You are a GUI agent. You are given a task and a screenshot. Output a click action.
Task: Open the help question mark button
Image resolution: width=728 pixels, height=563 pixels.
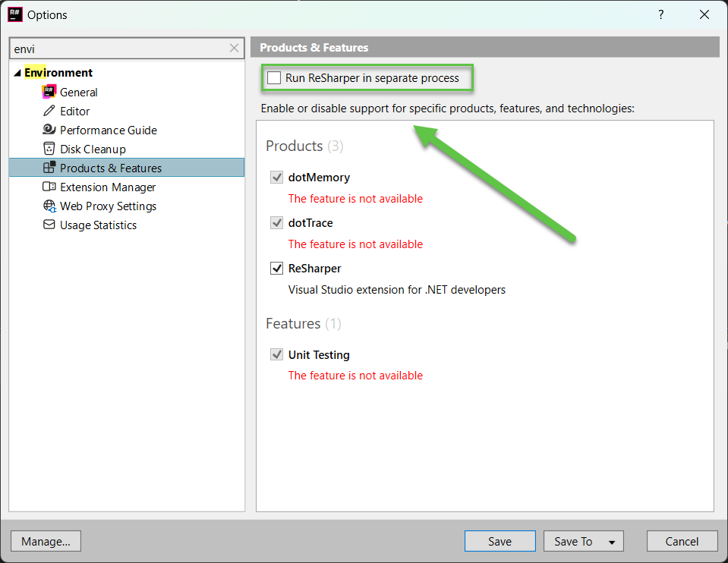(x=661, y=14)
